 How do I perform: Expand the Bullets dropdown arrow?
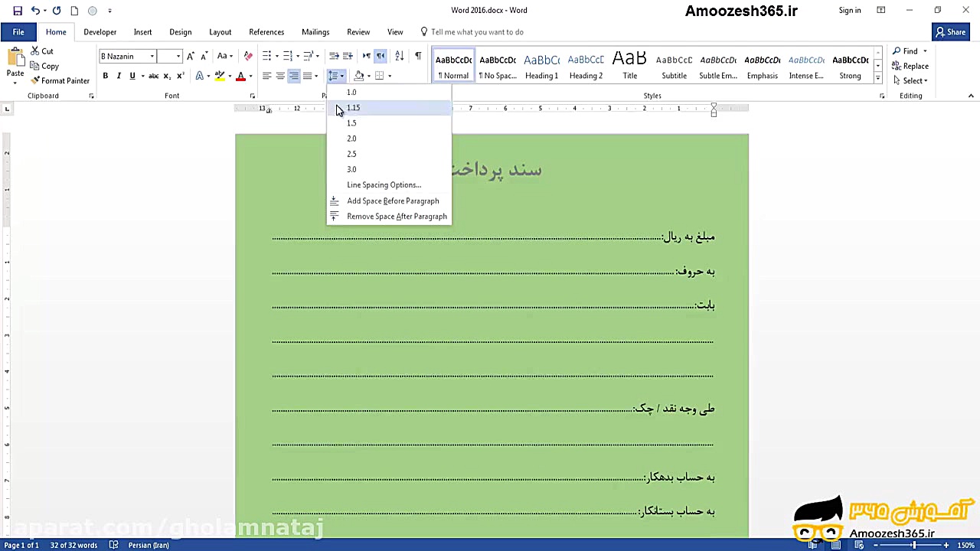276,55
